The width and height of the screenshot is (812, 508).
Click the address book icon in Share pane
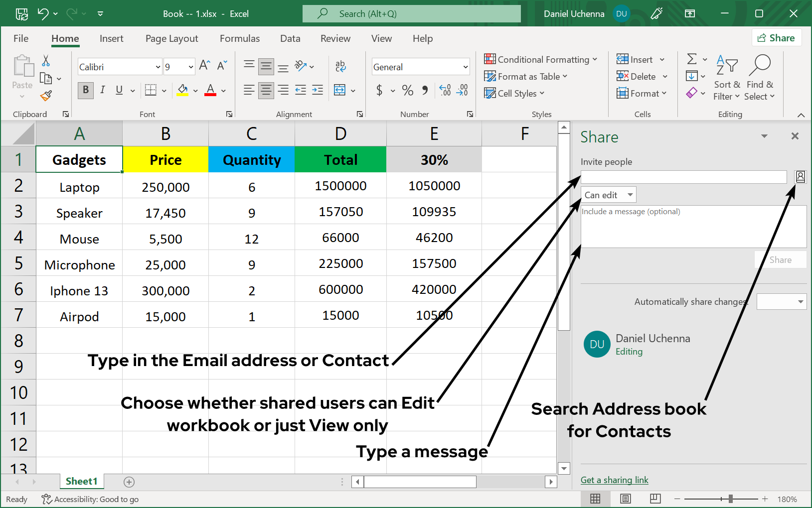tap(800, 176)
